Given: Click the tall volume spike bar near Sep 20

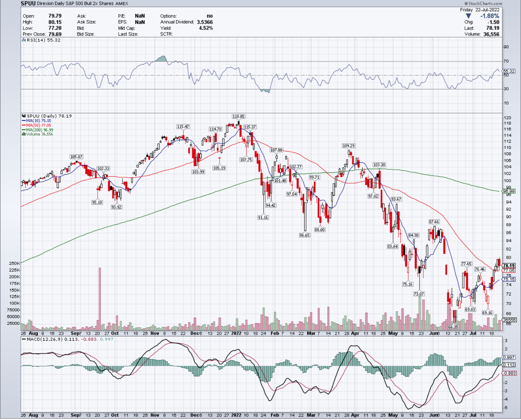Looking at the screenshot, I should (100, 298).
